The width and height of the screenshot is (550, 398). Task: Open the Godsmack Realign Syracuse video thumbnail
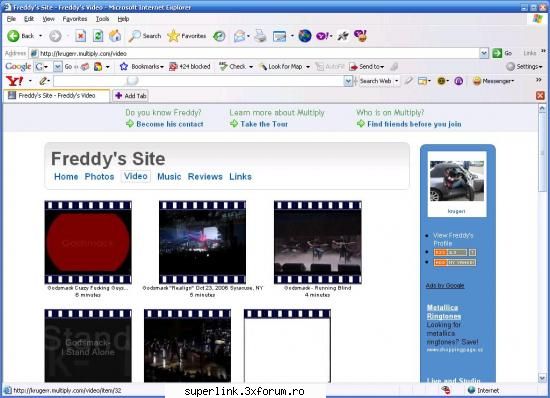point(202,242)
